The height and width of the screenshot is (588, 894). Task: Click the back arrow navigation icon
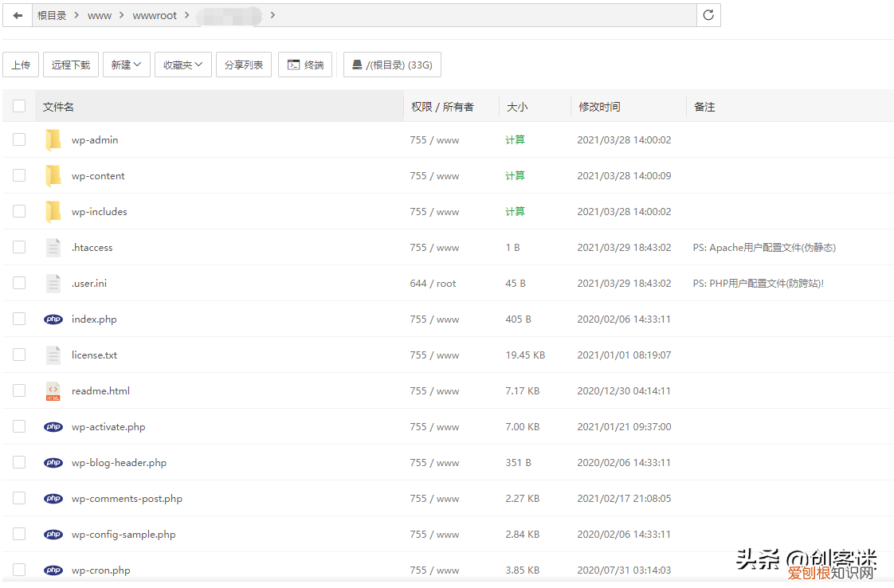coord(18,15)
